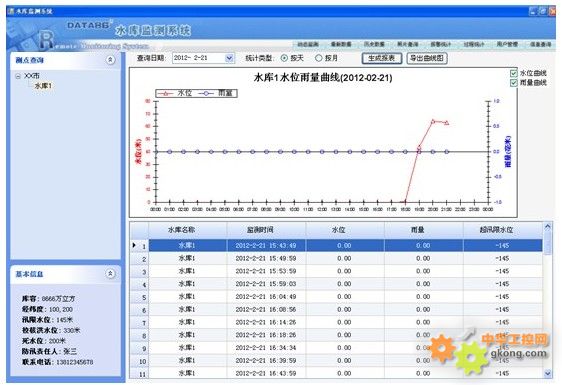Click the row 1 arrow indicator
Image resolution: width=562 pixels, height=385 pixels.
pyautogui.click(x=134, y=245)
